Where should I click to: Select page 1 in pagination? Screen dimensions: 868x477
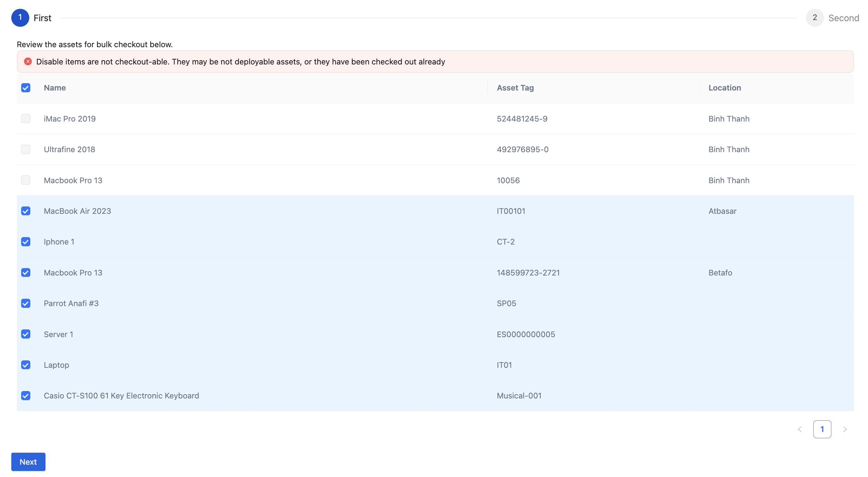[822, 429]
